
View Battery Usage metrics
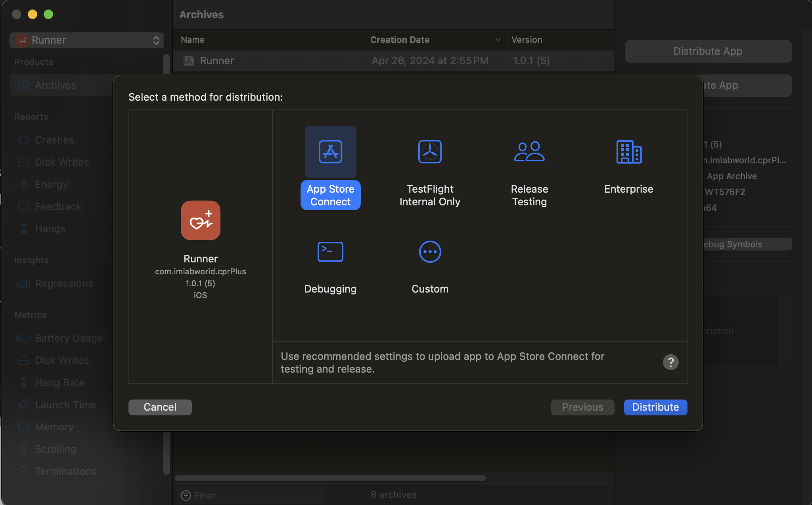pos(69,338)
